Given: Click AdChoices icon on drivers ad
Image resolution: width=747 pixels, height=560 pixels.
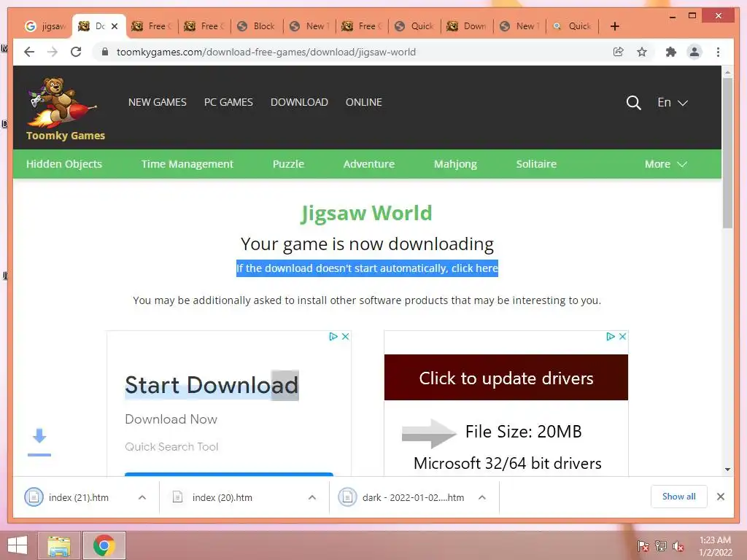Looking at the screenshot, I should click(x=611, y=336).
